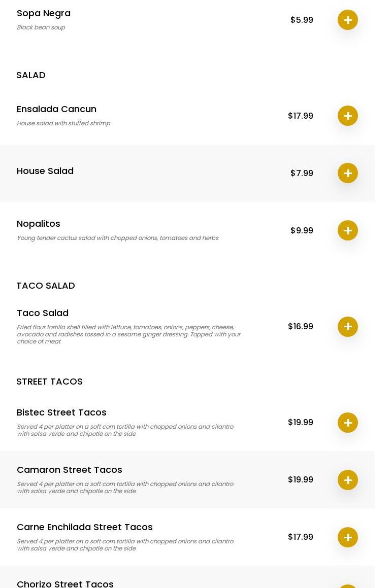Open Chorizo Street Tacos item

65,583
